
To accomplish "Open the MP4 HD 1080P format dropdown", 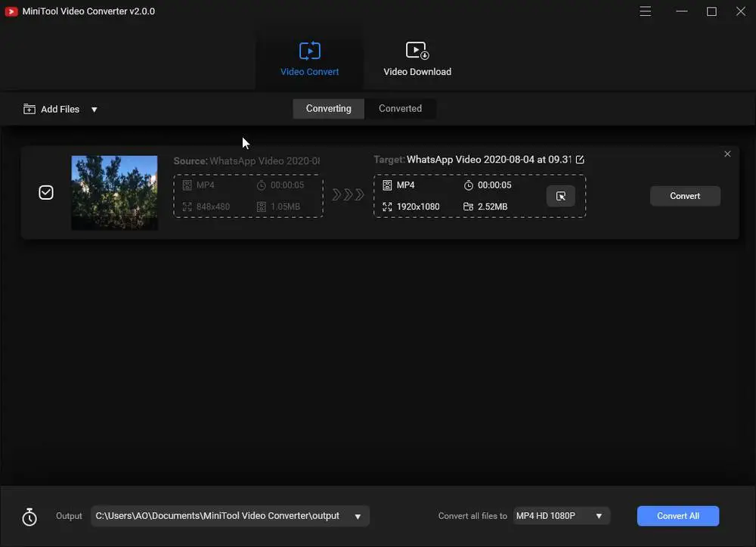I will 561,516.
